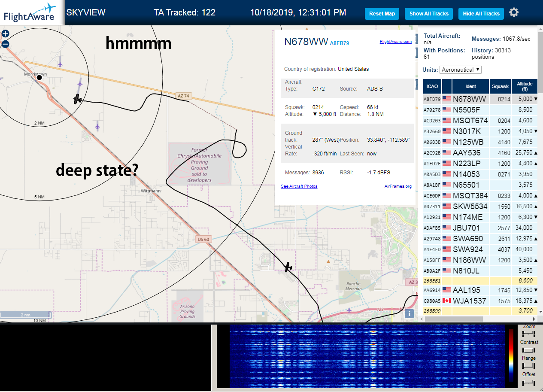The width and height of the screenshot is (543, 392).
Task: Select the 268EB1 row
Action: 480,280
